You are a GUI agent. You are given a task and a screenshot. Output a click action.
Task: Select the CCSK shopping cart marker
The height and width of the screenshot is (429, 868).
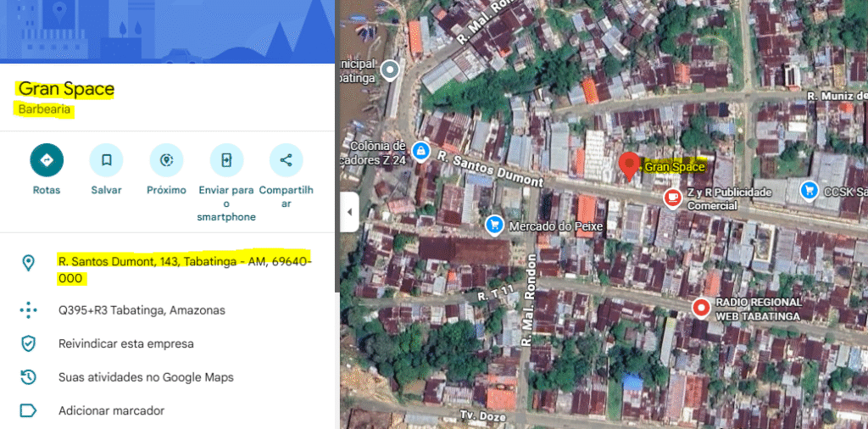coord(809,190)
